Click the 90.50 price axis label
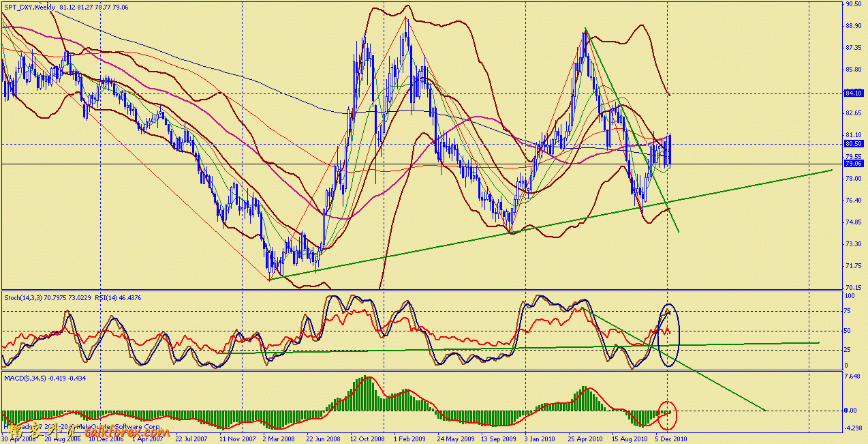 click(854, 4)
